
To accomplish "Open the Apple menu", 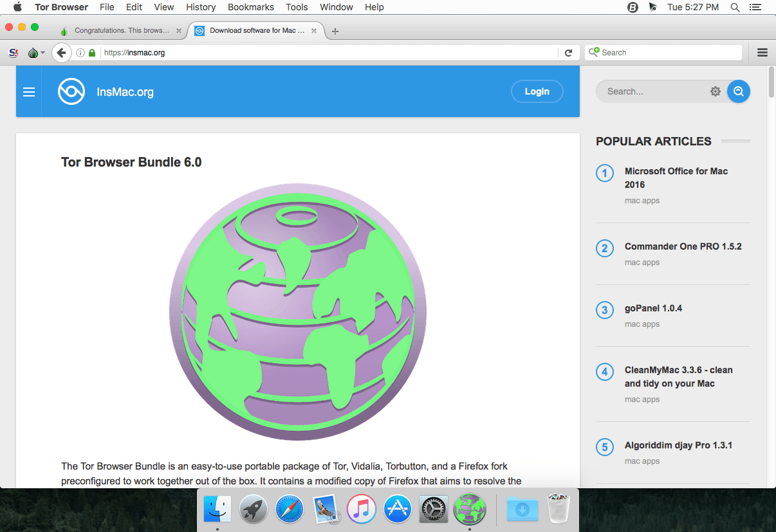I will point(17,7).
